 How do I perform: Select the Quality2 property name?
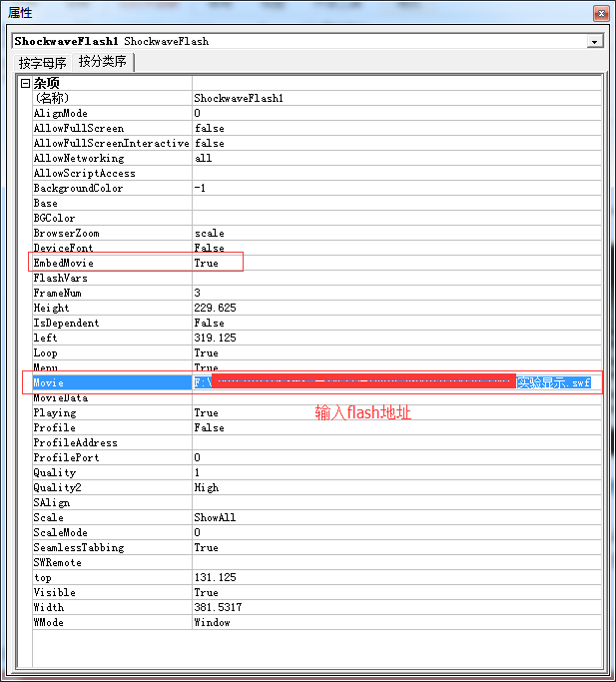point(112,487)
